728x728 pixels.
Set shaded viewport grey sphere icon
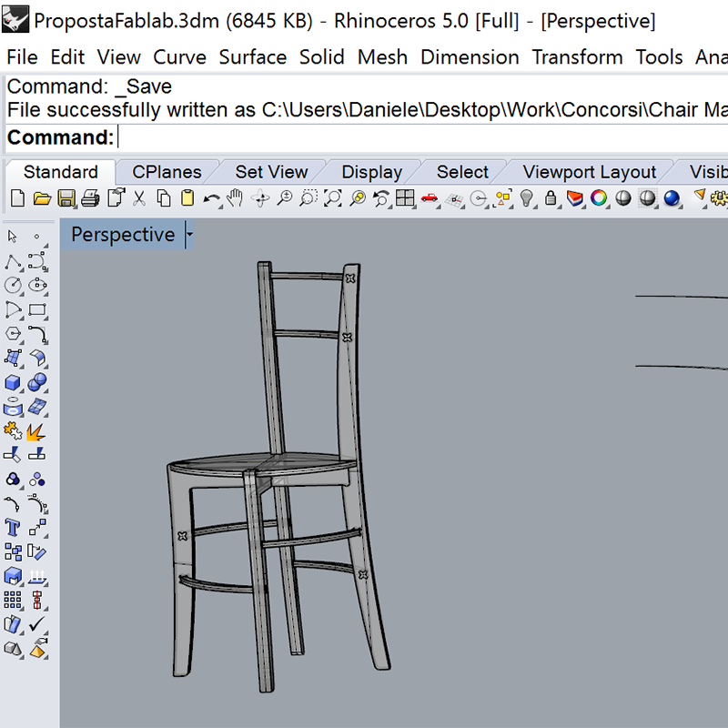pyautogui.click(x=623, y=198)
